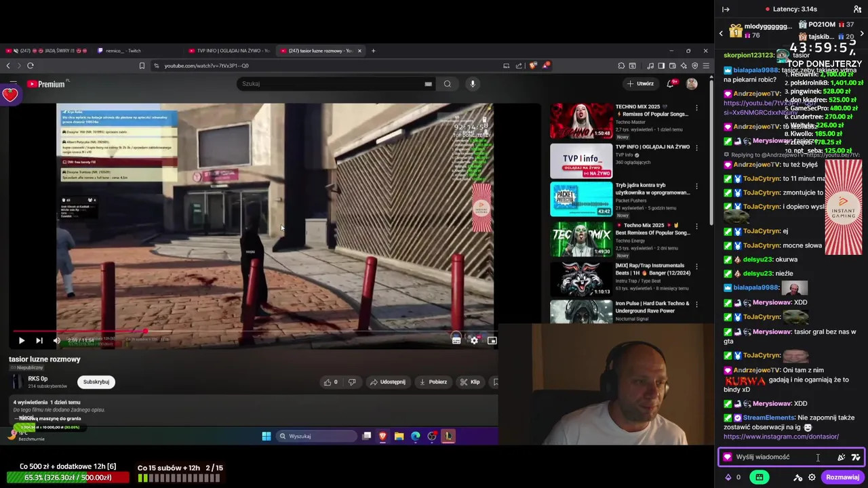Image resolution: width=868 pixels, height=488 pixels.
Task: Switch to TVP INFO browser tab
Action: pyautogui.click(x=231, y=51)
